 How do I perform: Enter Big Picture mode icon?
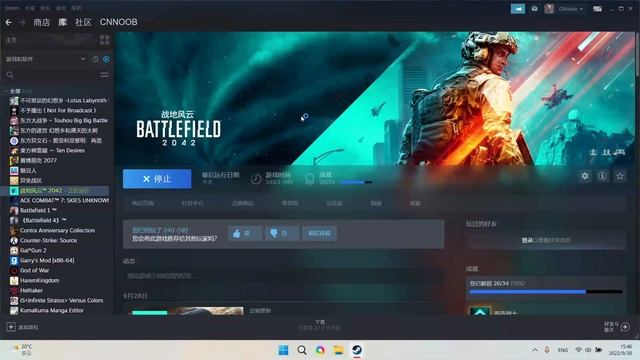[x=598, y=9]
